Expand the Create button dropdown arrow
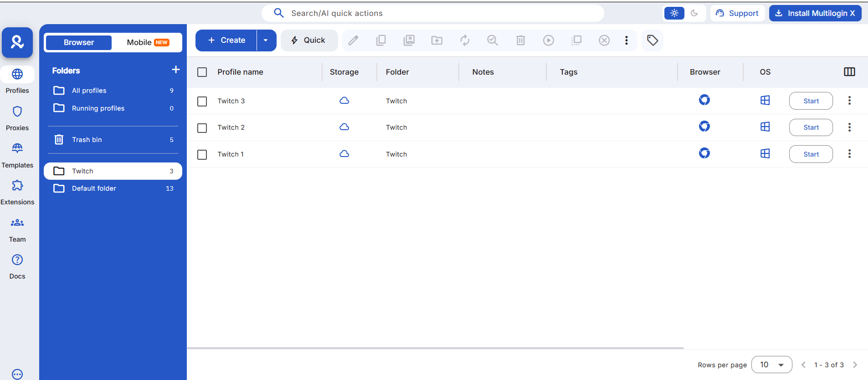 266,41
